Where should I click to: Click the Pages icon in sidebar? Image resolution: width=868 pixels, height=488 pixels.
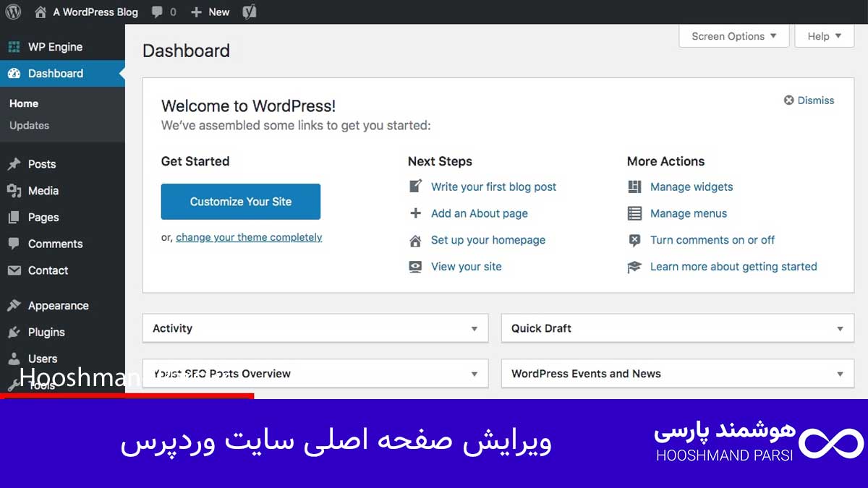[14, 218]
